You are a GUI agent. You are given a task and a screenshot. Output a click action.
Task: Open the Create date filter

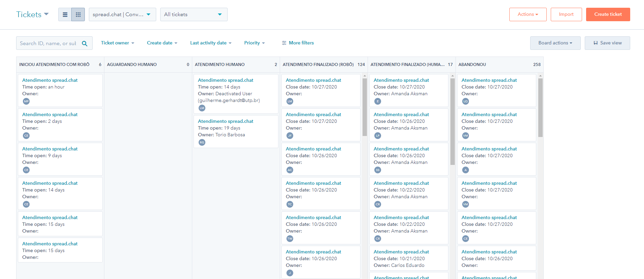[162, 43]
